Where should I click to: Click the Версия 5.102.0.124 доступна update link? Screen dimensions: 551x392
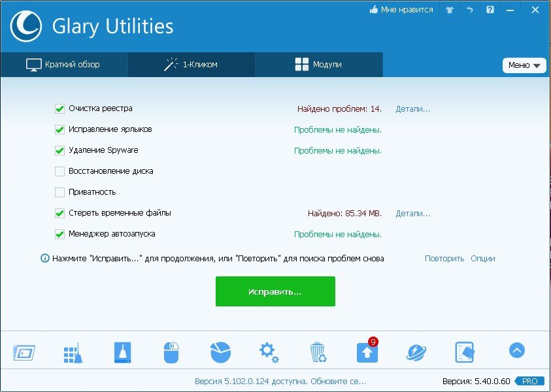(280, 382)
